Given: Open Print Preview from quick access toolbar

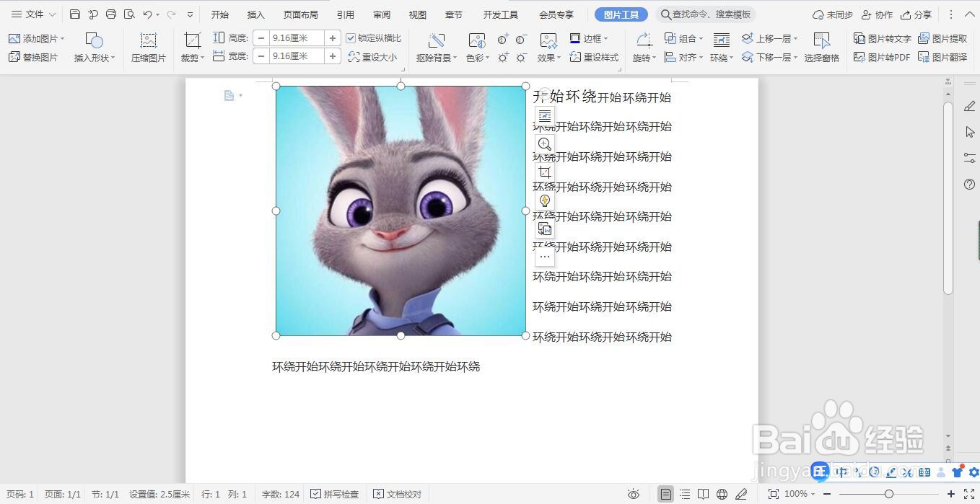Looking at the screenshot, I should (129, 14).
